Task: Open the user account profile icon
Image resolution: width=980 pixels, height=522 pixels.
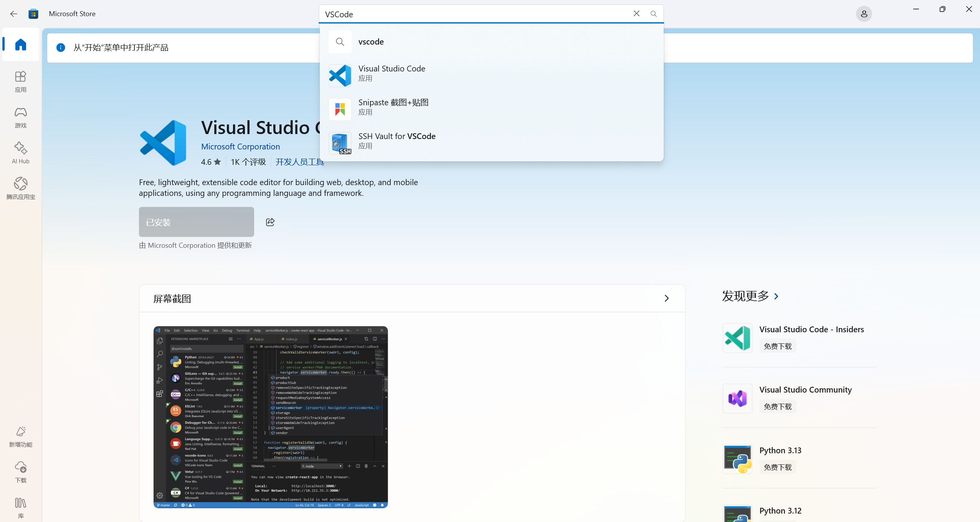Action: click(x=864, y=14)
